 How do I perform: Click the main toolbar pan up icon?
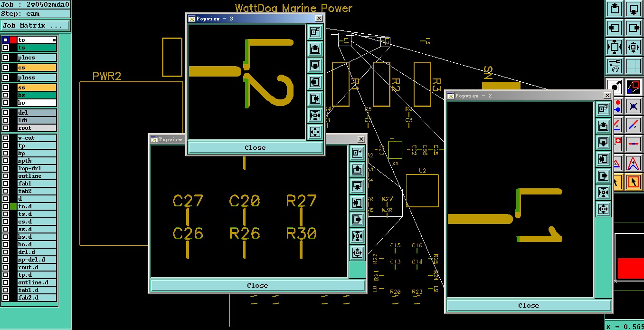pos(615,9)
